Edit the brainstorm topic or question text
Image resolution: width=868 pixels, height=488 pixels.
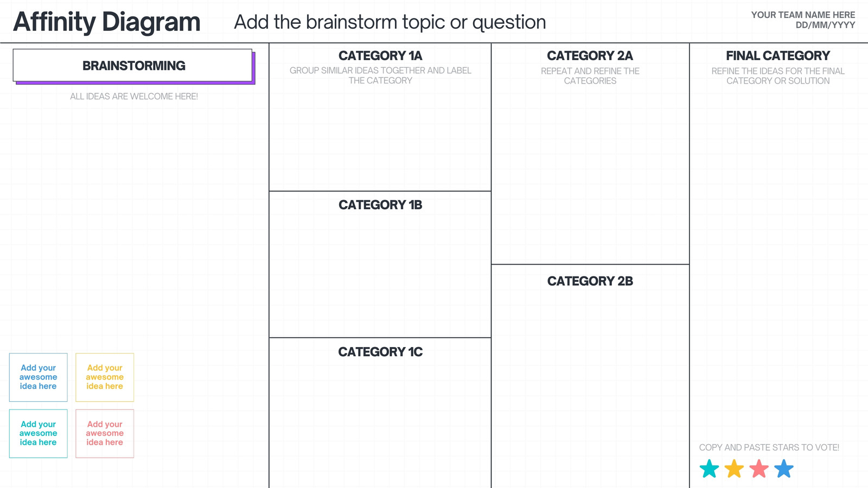390,22
